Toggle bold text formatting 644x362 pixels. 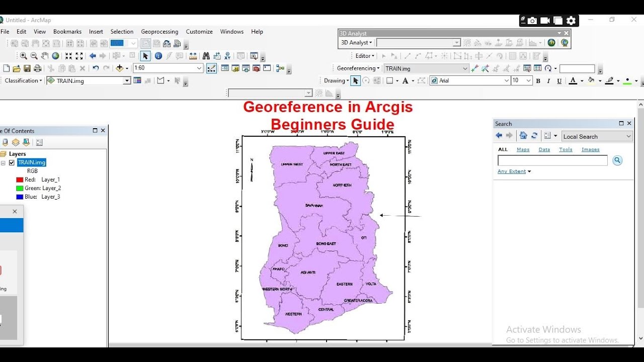click(x=538, y=81)
